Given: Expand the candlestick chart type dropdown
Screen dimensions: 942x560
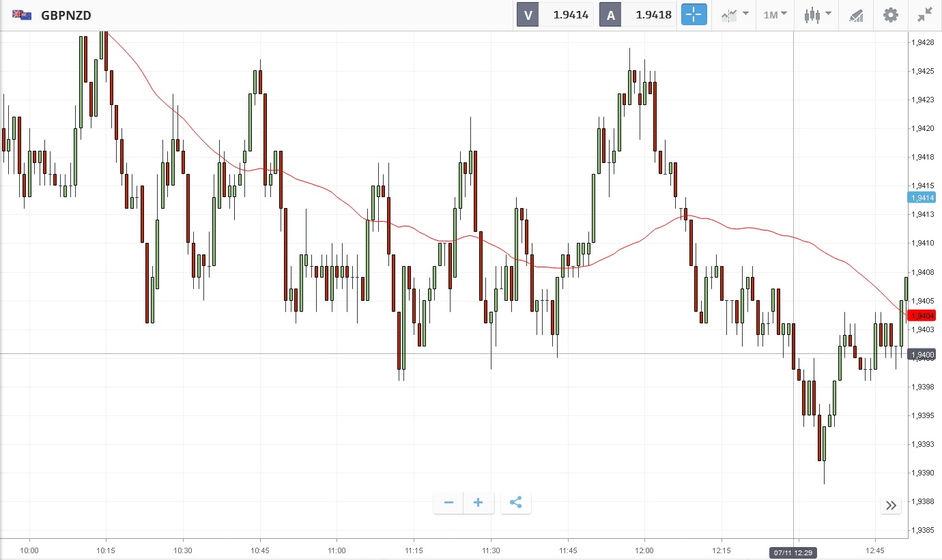Looking at the screenshot, I should coord(817,14).
